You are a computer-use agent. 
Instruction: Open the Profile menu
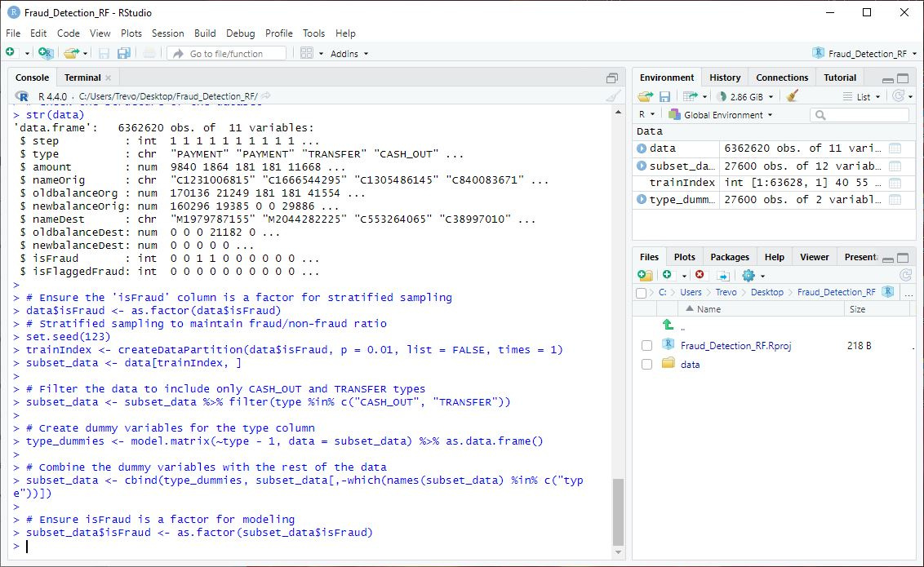(278, 33)
